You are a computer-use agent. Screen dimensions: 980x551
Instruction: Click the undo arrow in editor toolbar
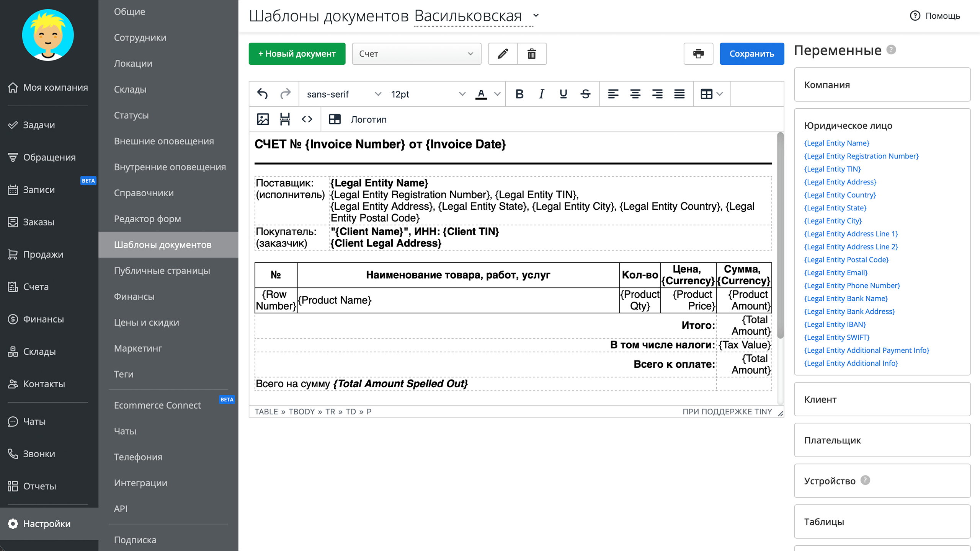pos(262,94)
